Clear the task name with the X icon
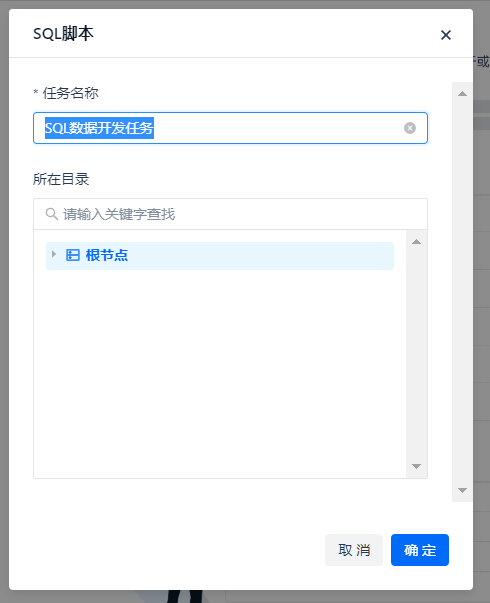The width and height of the screenshot is (490, 603). pyautogui.click(x=410, y=128)
